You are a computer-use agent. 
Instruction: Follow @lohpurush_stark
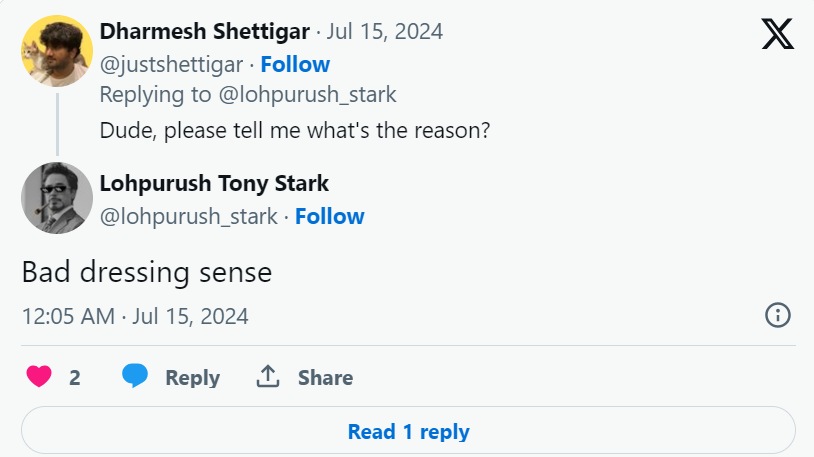[330, 216]
